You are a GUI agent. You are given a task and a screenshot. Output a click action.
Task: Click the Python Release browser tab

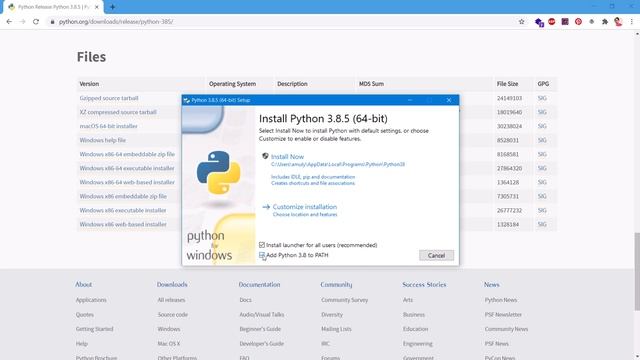[x=53, y=7]
